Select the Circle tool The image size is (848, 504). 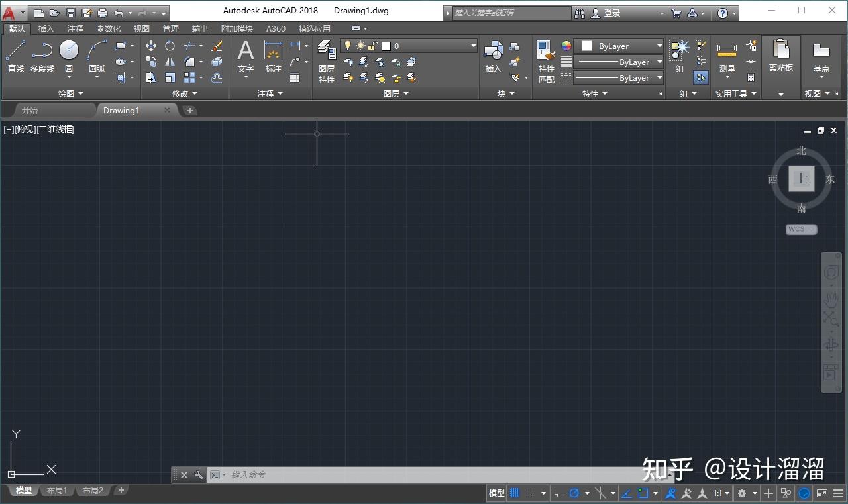click(x=68, y=50)
